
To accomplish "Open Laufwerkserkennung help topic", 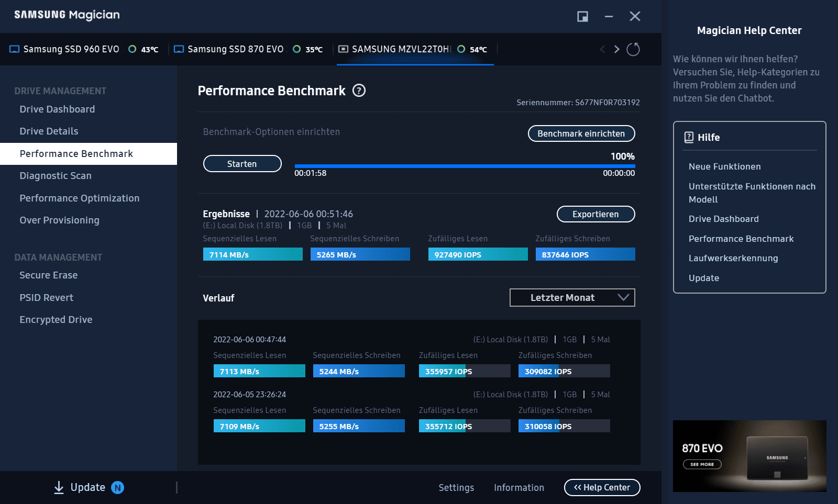I will tap(733, 258).
